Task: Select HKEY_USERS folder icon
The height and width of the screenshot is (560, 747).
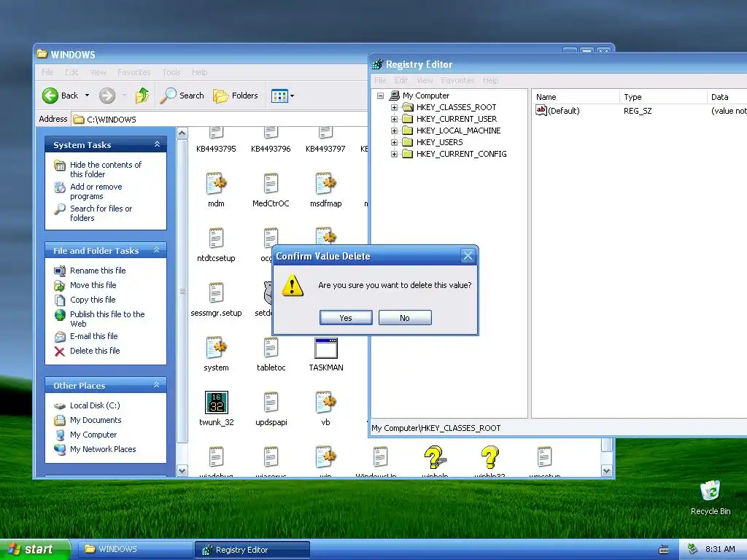Action: click(407, 142)
